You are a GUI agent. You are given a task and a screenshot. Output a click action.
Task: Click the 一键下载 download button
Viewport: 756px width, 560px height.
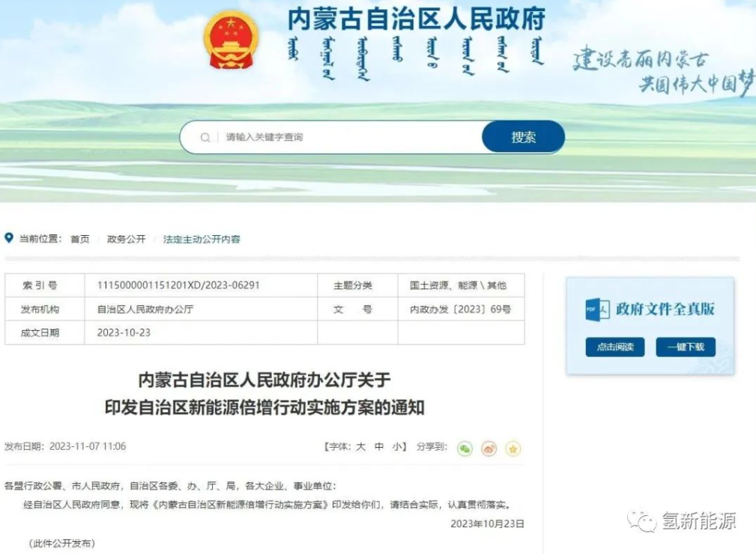tap(685, 347)
